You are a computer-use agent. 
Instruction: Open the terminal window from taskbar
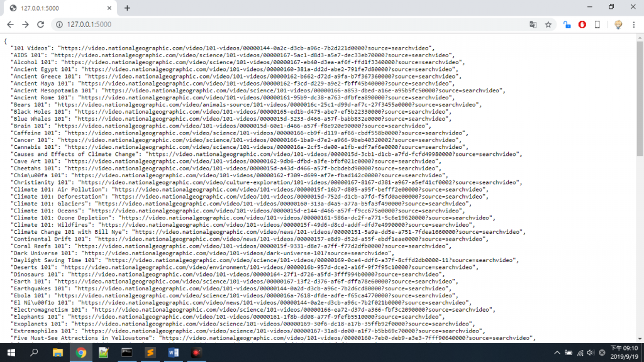click(127, 353)
